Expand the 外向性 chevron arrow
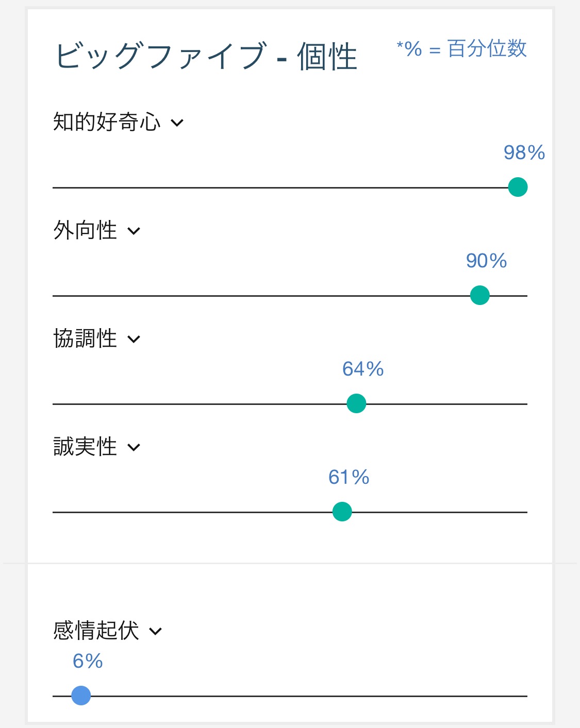Image resolution: width=580 pixels, height=728 pixels. (x=134, y=231)
